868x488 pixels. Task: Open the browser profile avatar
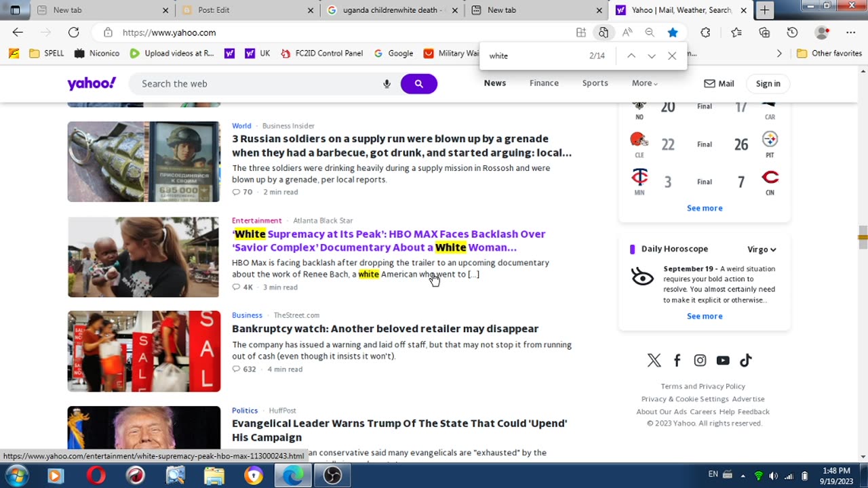823,33
